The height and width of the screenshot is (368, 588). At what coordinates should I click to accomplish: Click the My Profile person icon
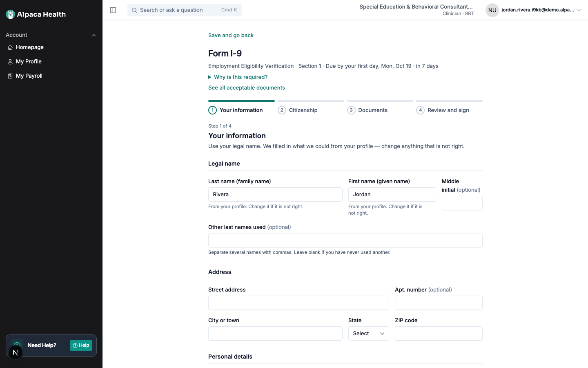[10, 62]
